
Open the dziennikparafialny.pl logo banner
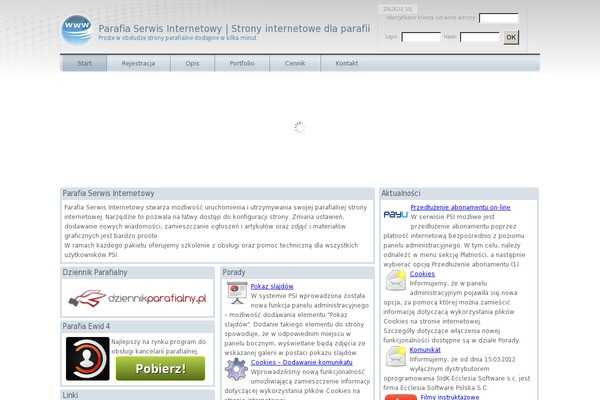pyautogui.click(x=137, y=298)
